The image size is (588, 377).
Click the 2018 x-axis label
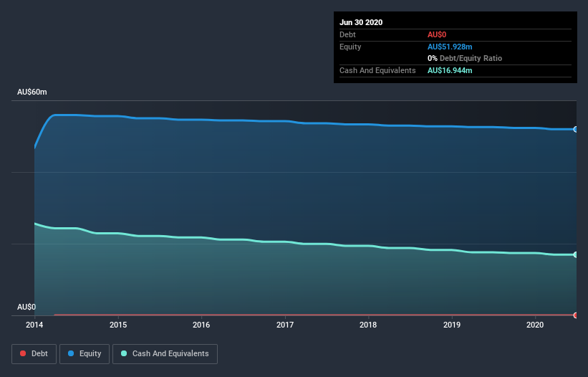368,325
